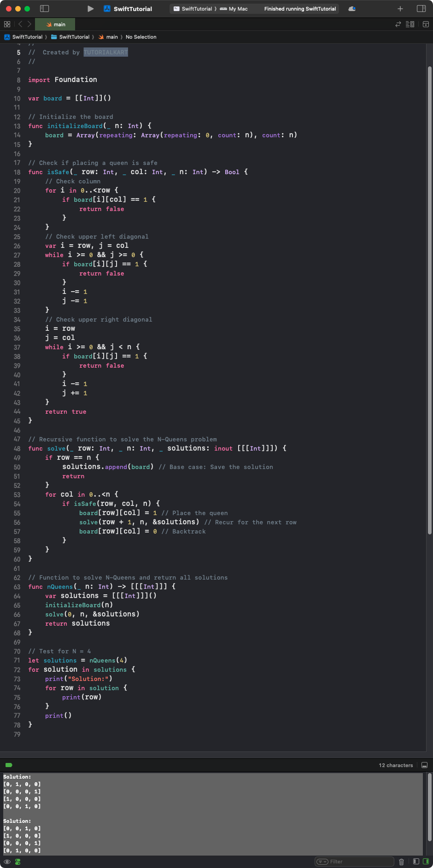Click the console quick look eye icon
The height and width of the screenshot is (868, 433).
tap(7, 862)
